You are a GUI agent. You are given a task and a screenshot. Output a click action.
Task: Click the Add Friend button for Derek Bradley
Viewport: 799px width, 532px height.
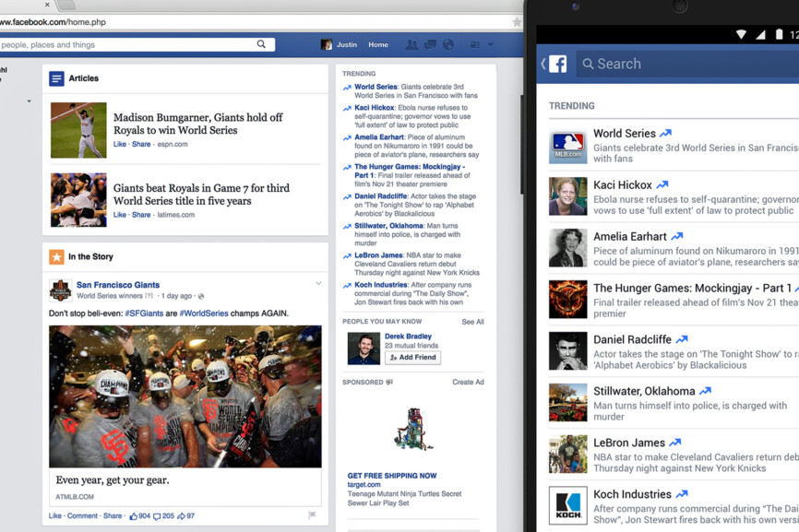[x=412, y=357]
